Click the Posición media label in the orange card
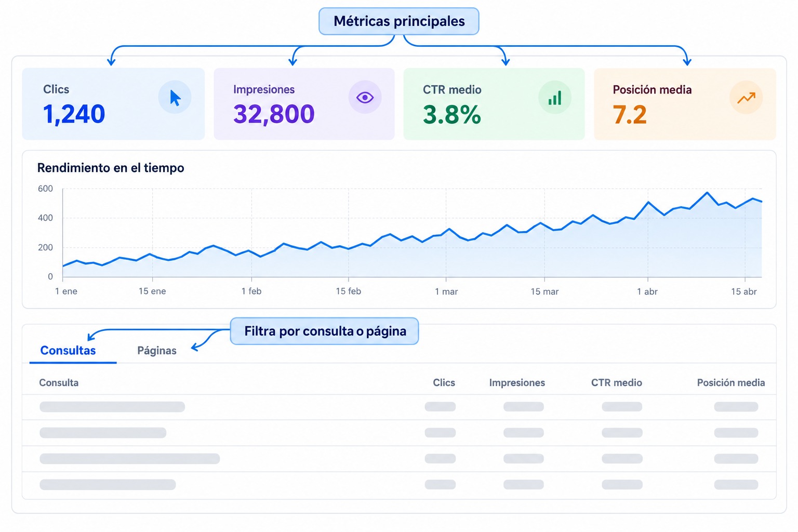 652,90
